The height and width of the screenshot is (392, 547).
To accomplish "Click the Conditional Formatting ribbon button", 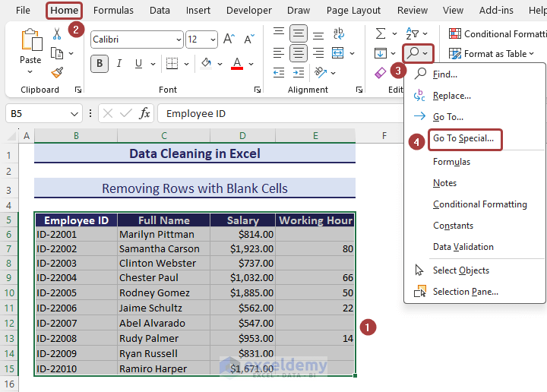I will tap(498, 34).
